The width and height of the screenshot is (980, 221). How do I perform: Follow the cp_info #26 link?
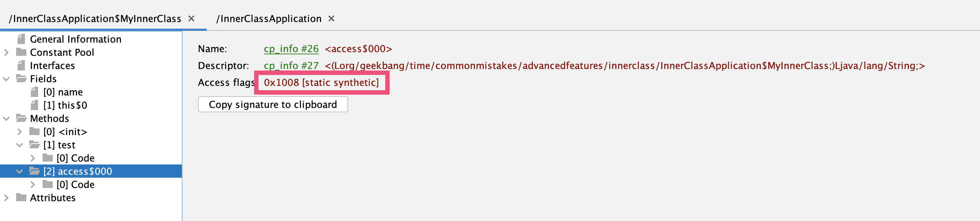point(291,49)
